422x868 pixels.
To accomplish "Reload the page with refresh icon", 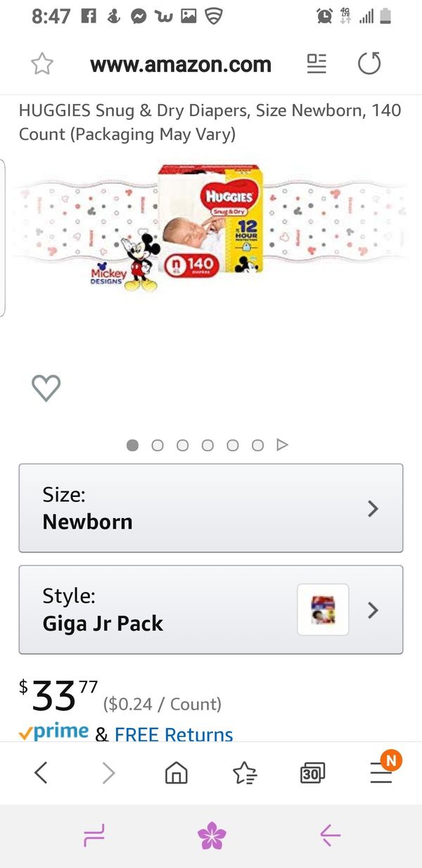I will pos(369,64).
